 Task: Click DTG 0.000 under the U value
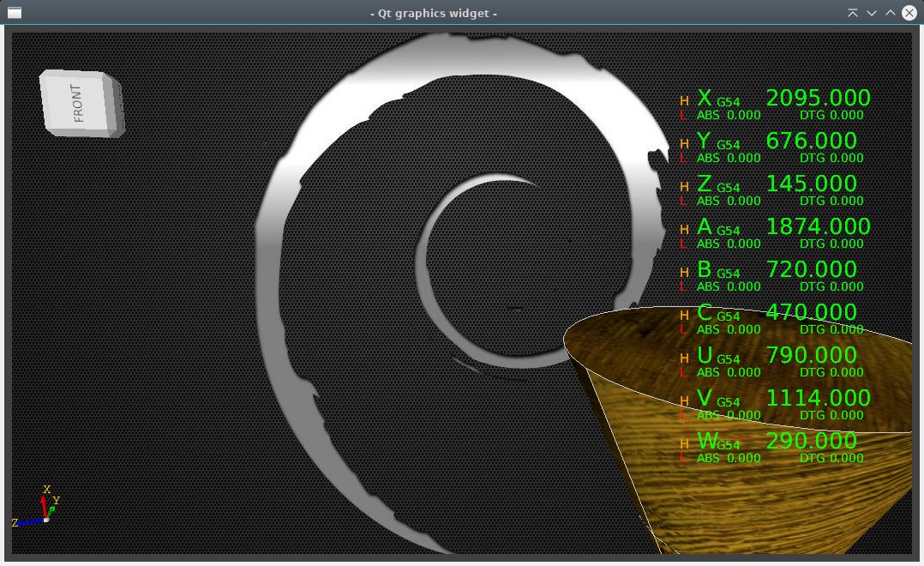831,372
